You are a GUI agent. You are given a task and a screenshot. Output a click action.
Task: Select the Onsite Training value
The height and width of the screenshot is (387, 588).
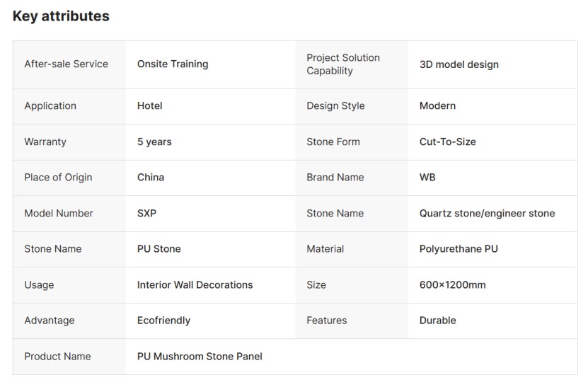click(x=173, y=64)
